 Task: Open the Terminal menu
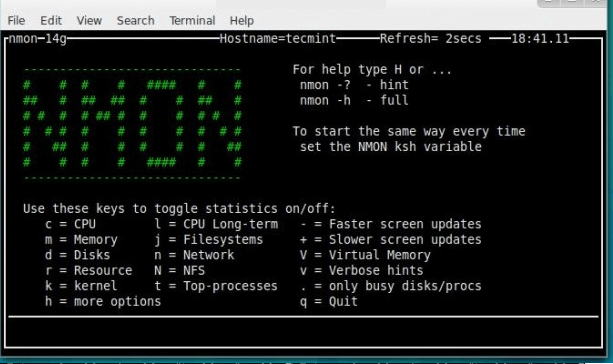tap(192, 20)
